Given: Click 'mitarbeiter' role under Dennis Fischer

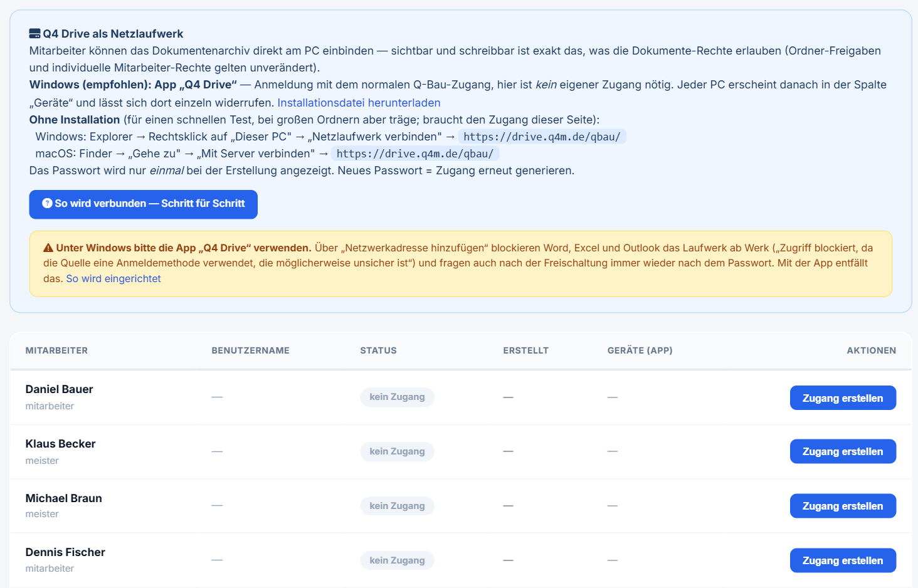Looking at the screenshot, I should pyautogui.click(x=50, y=569).
